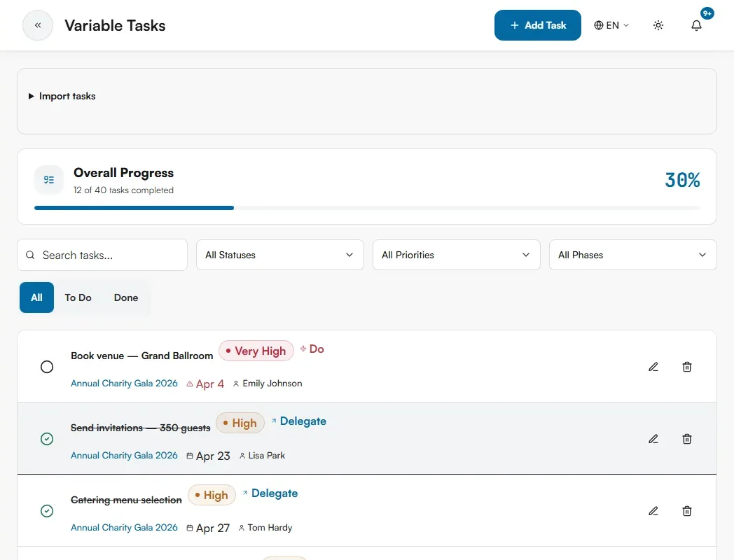
Task: Click the High priority badge on Send invitations
Action: (x=240, y=423)
